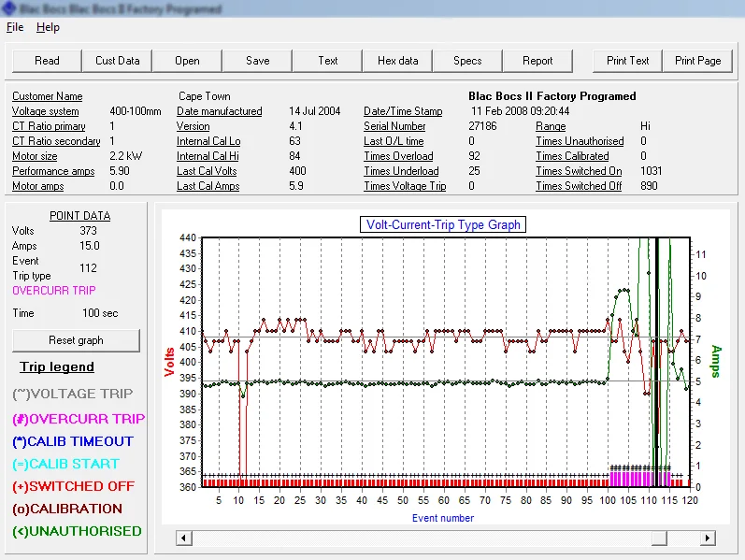Click the Specs button
Image resolution: width=745 pixels, height=560 pixels.
click(467, 61)
